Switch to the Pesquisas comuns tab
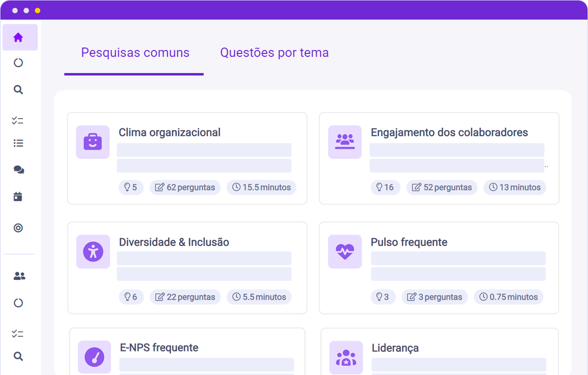The width and height of the screenshot is (588, 375). pos(135,53)
